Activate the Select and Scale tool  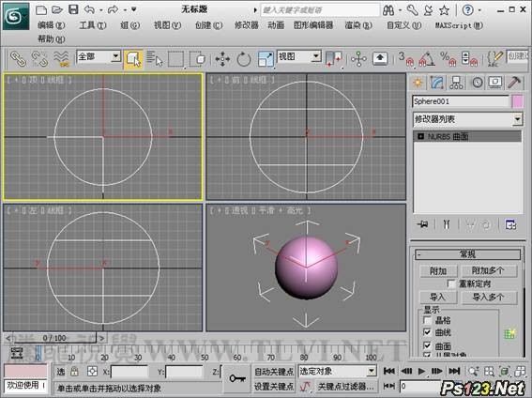click(x=266, y=59)
